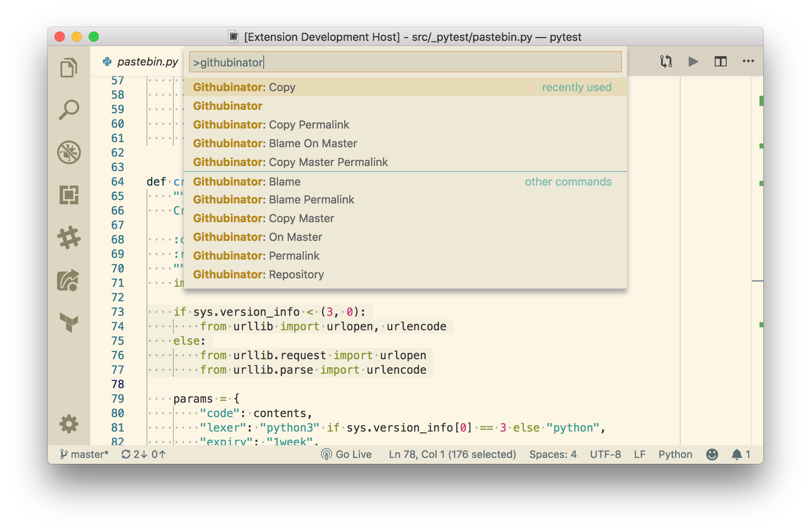Run Githubinator: Copy Permalink
The image size is (811, 532).
point(405,125)
